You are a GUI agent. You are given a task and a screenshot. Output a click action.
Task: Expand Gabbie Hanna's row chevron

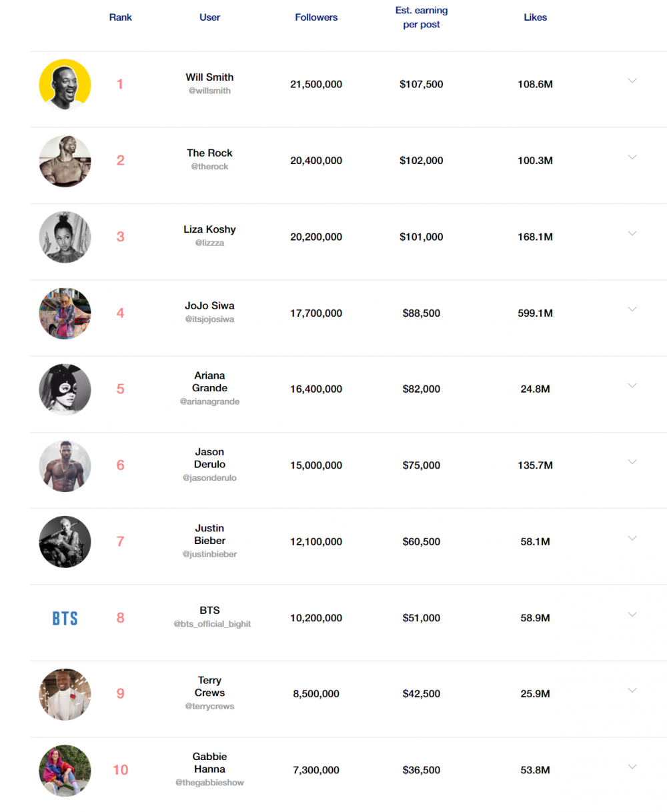click(632, 767)
